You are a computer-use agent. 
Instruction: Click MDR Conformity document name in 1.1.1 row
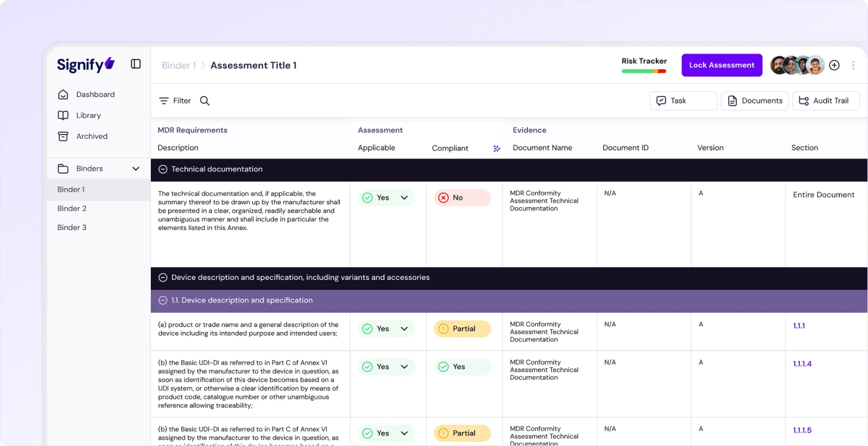tap(544, 332)
